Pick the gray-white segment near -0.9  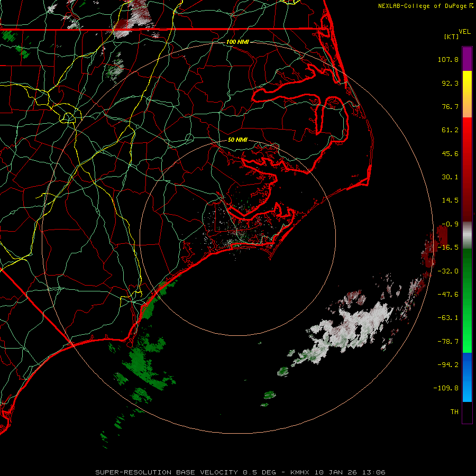(x=467, y=235)
